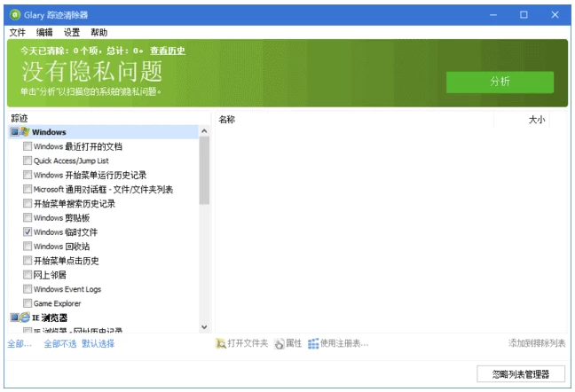575x392 pixels.
Task: Click the tree scrollbar down arrow
Action: tap(204, 326)
